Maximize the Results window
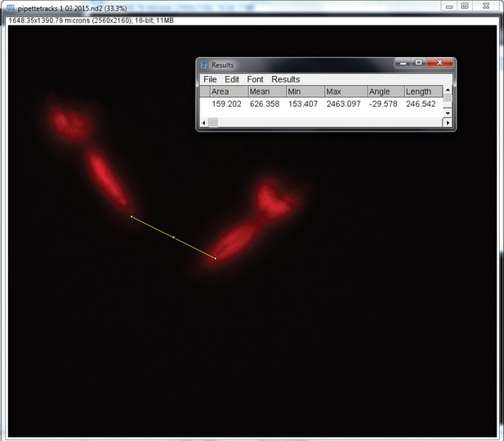The image size is (504, 441). point(418,63)
